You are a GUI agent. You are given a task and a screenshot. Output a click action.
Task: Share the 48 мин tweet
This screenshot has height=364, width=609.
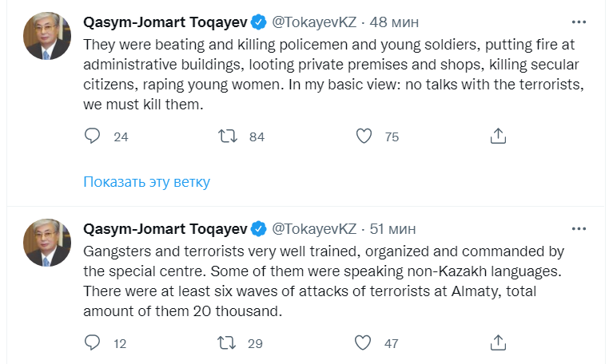[498, 136]
